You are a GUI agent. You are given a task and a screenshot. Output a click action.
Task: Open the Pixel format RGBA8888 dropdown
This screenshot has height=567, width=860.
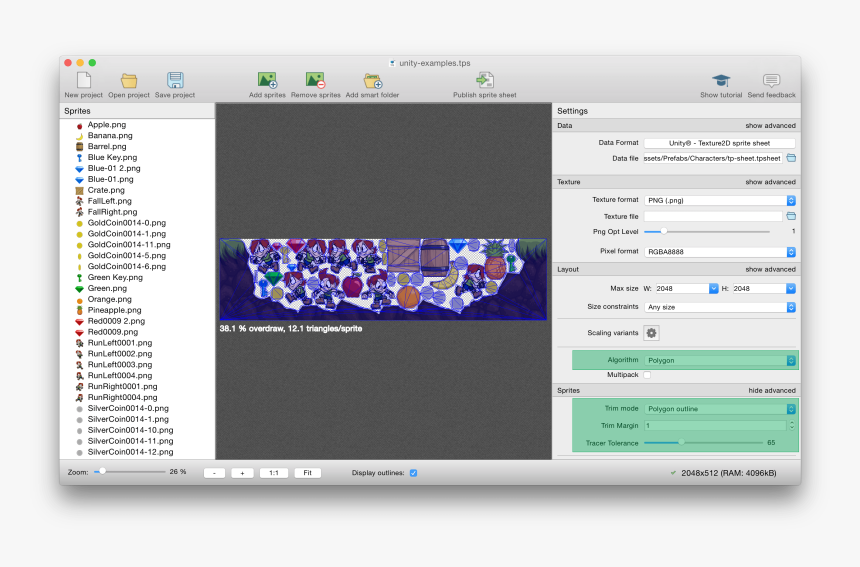click(x=719, y=252)
